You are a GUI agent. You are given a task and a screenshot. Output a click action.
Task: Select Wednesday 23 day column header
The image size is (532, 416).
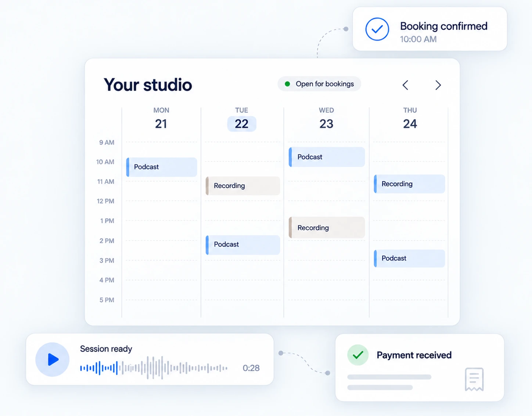[326, 119]
